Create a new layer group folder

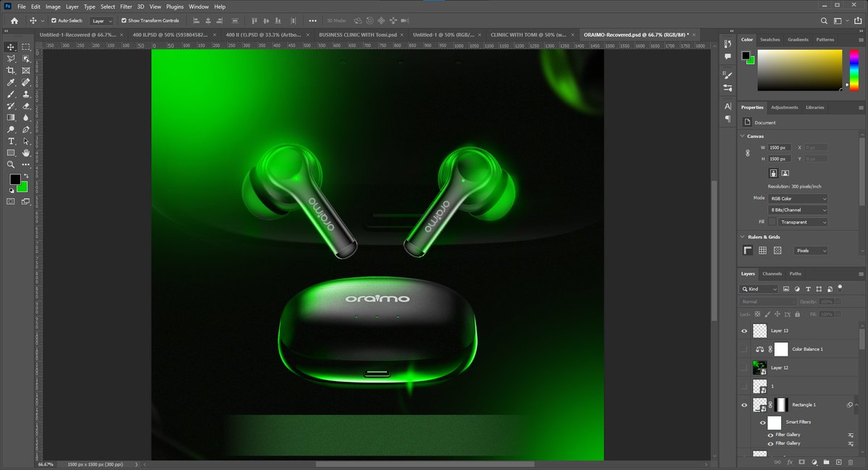pos(826,461)
